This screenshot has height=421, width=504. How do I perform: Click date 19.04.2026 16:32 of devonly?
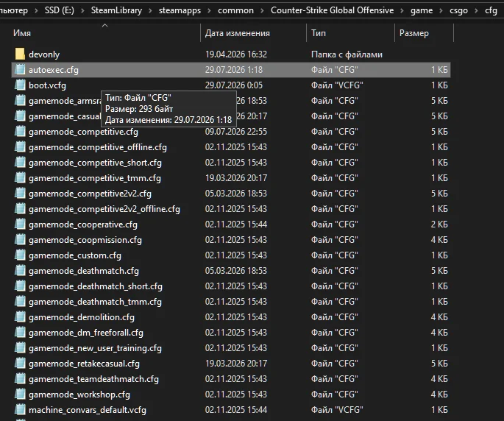236,54
